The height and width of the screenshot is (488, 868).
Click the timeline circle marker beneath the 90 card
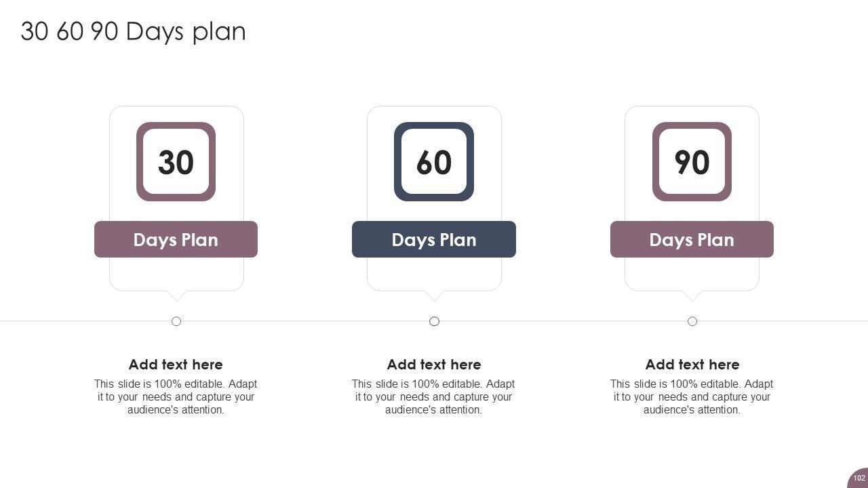click(x=692, y=321)
